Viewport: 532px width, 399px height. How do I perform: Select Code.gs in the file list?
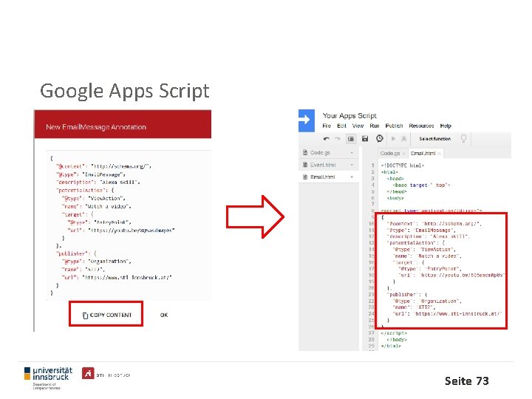click(x=329, y=153)
